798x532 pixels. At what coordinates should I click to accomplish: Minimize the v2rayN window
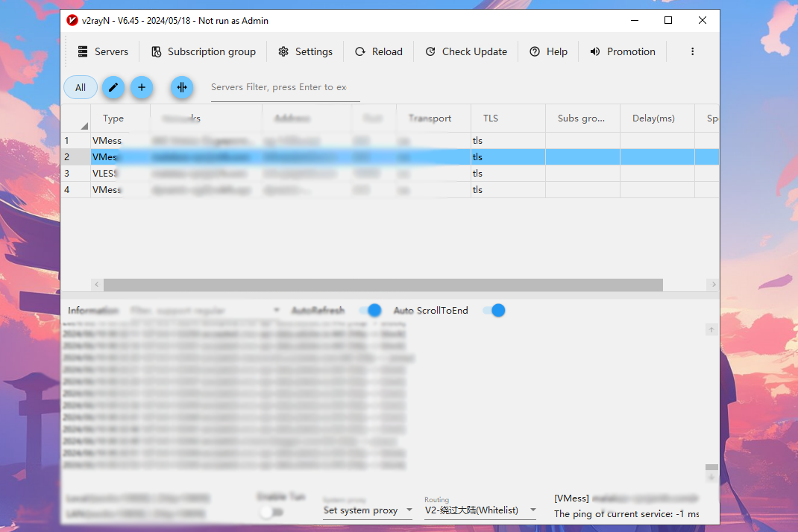tap(635, 20)
